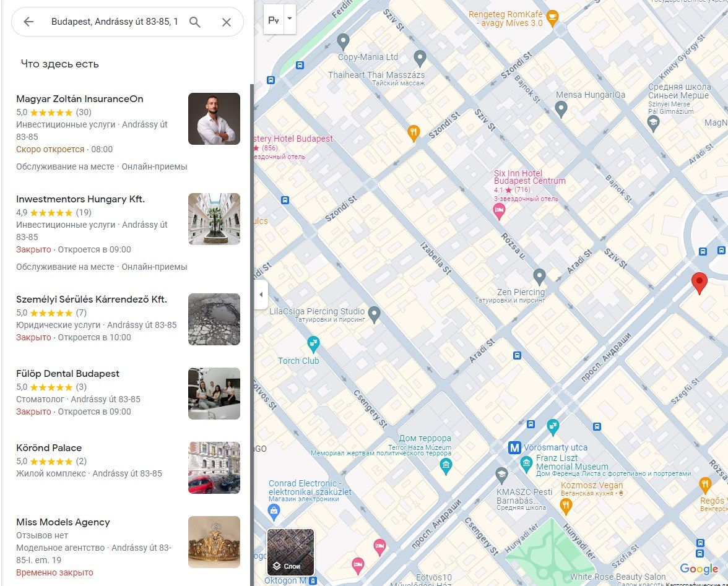Click the school marker by Szinyei Merse Gimnázium
The height and width of the screenshot is (586, 728).
[653, 123]
